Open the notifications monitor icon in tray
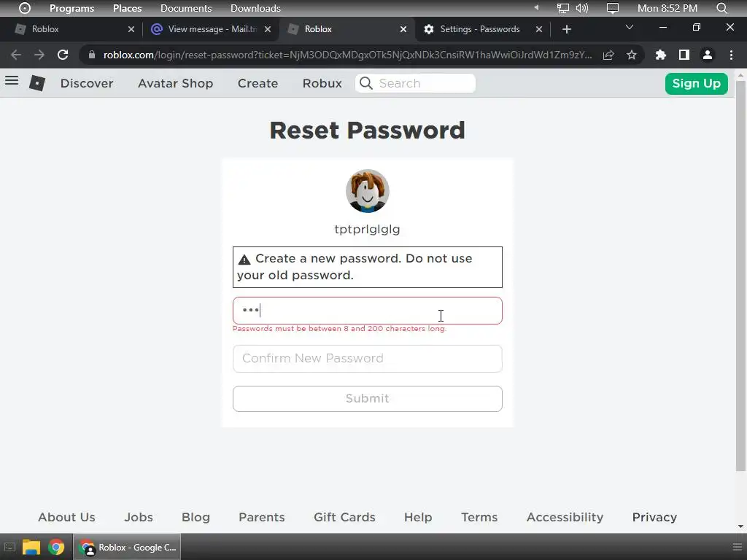This screenshot has width=747, height=560. coord(613,8)
